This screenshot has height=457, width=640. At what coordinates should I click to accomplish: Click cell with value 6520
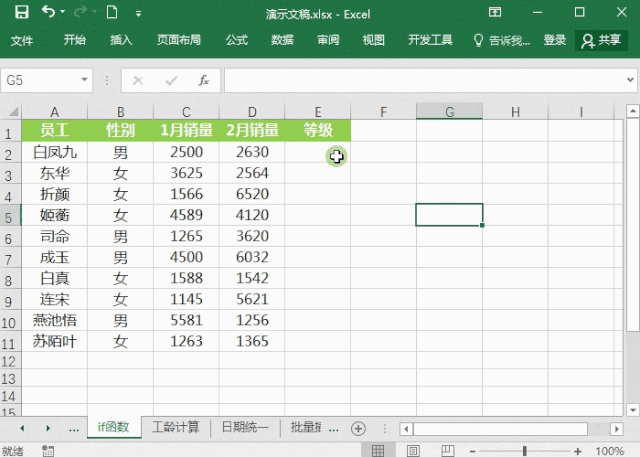pos(252,194)
